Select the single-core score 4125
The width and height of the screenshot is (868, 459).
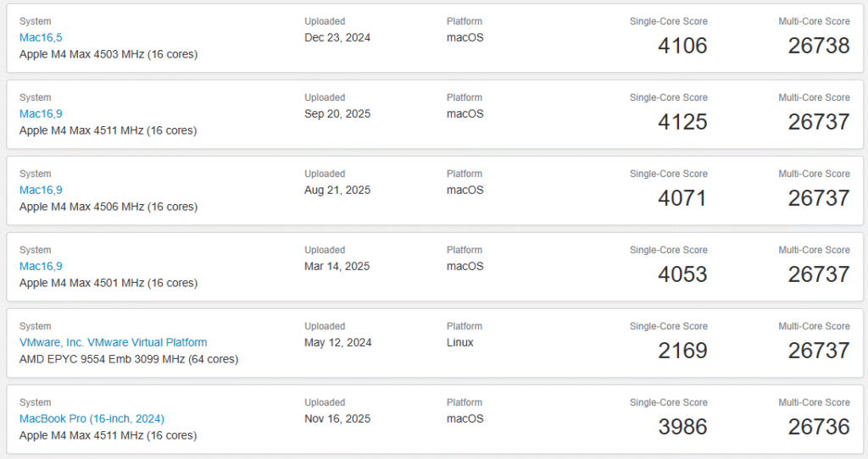[x=682, y=122]
